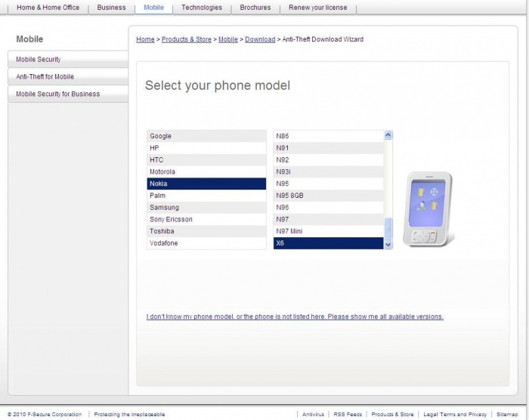Choose the X6 phone model
This screenshot has width=529, height=420.
coord(328,243)
